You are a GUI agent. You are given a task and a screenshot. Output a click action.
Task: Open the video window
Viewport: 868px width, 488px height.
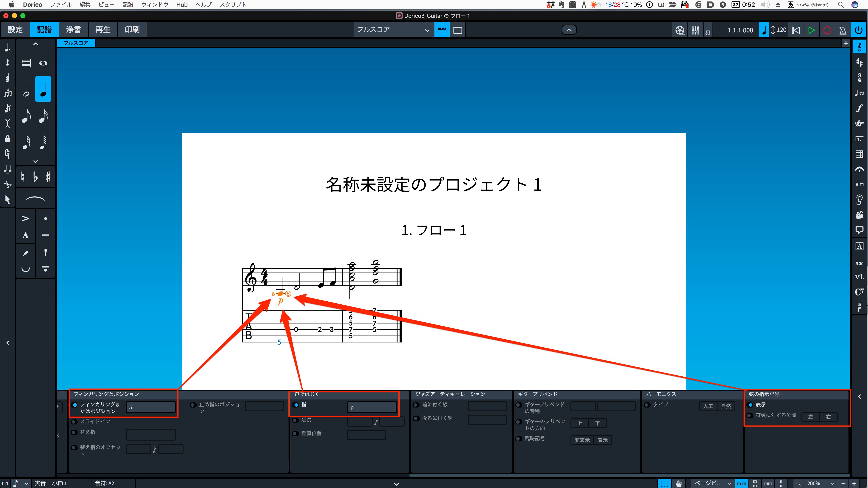680,30
